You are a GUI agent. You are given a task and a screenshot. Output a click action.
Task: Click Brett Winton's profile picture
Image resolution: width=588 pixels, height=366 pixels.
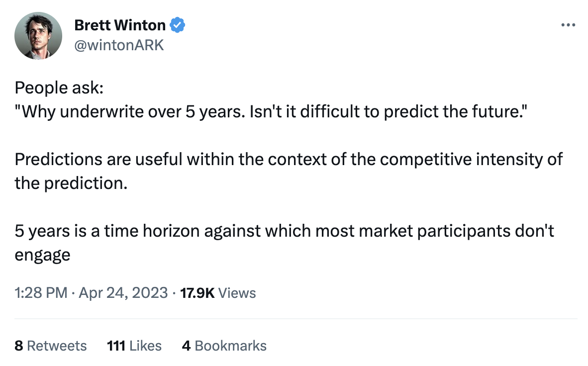(38, 35)
